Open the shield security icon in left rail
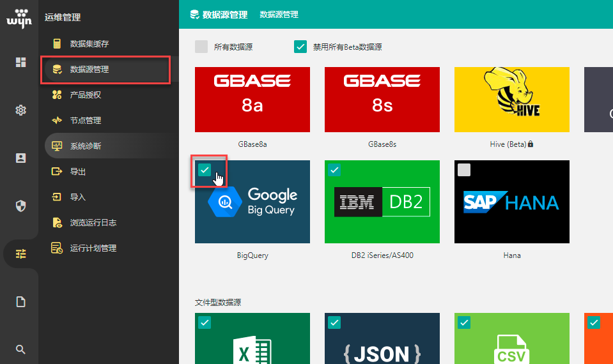The image size is (613, 364). pos(20,206)
